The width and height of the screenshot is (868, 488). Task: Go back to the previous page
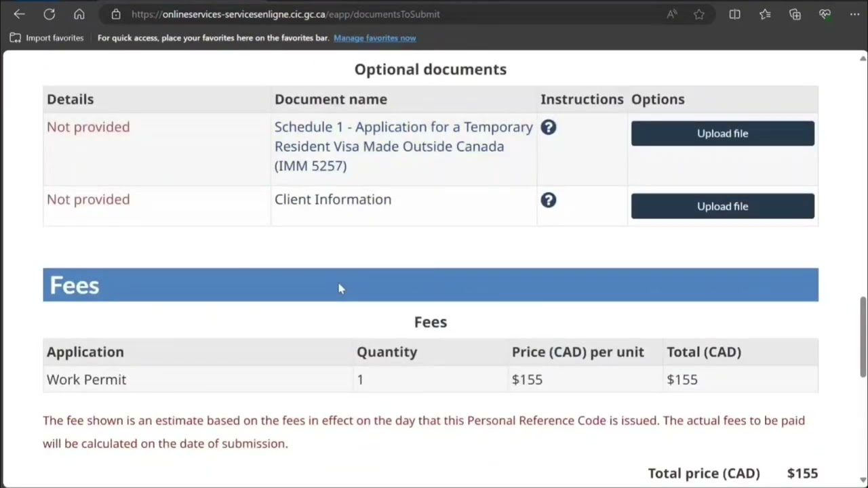click(19, 14)
